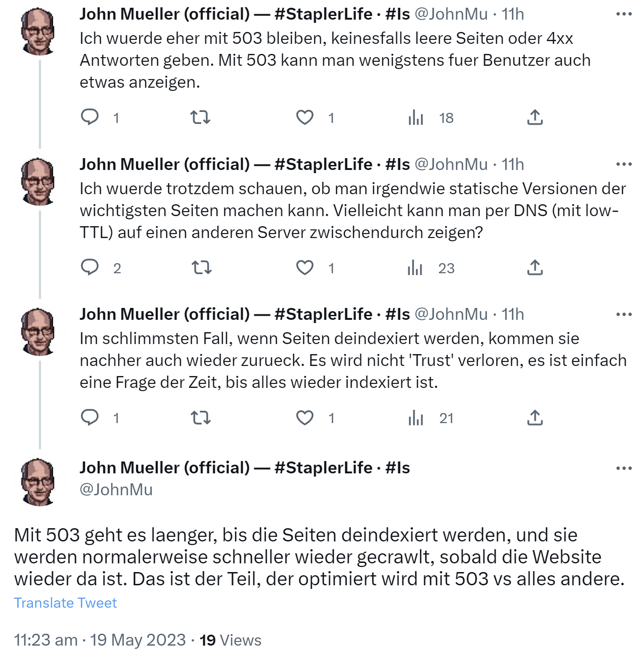View analytics showing 21 views
Image resolution: width=644 pixels, height=668 pixels.
(x=417, y=417)
